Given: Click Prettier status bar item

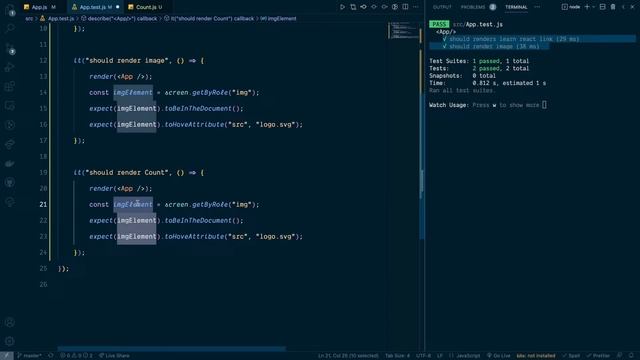Looking at the screenshot, I should coord(598,356).
